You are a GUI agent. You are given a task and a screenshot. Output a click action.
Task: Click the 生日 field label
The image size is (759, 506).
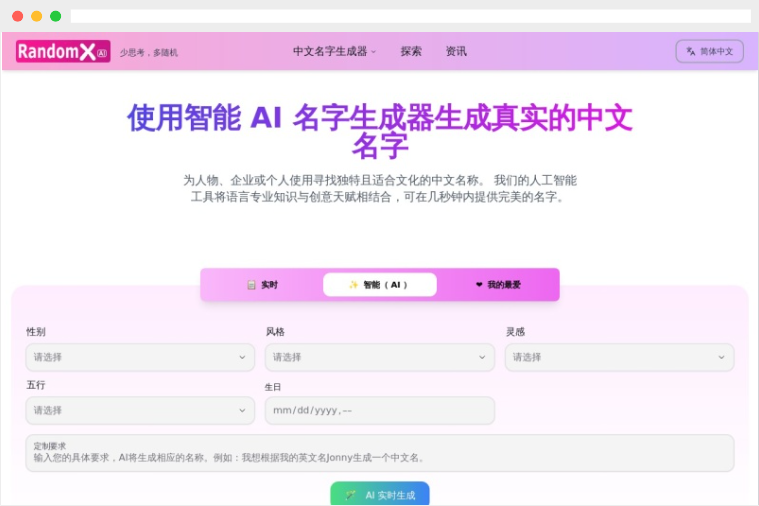(x=273, y=387)
